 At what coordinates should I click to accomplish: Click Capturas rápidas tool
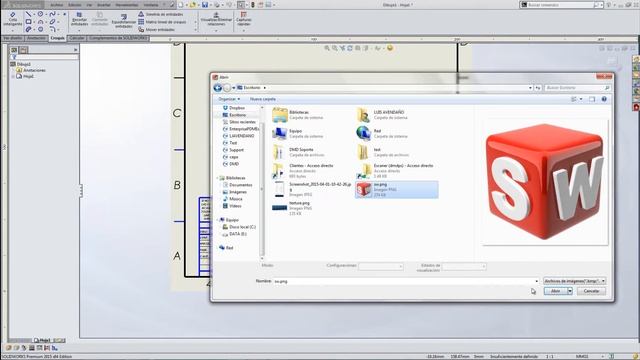click(244, 19)
